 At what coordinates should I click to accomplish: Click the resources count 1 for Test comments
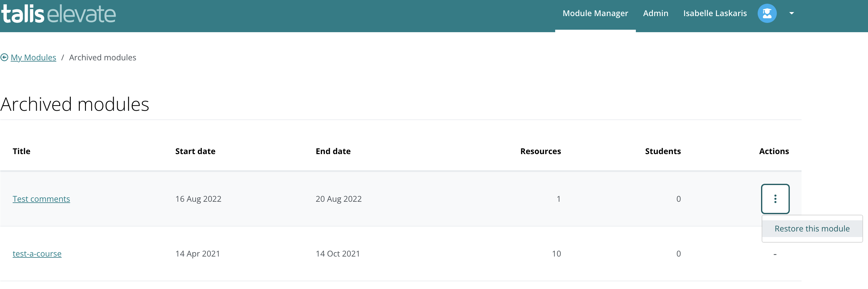(x=558, y=199)
